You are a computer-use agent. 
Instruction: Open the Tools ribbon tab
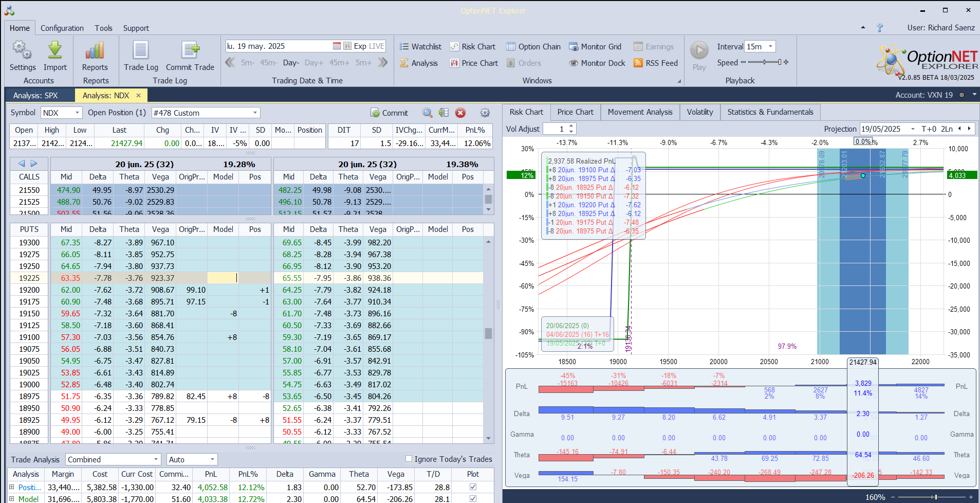pos(103,28)
